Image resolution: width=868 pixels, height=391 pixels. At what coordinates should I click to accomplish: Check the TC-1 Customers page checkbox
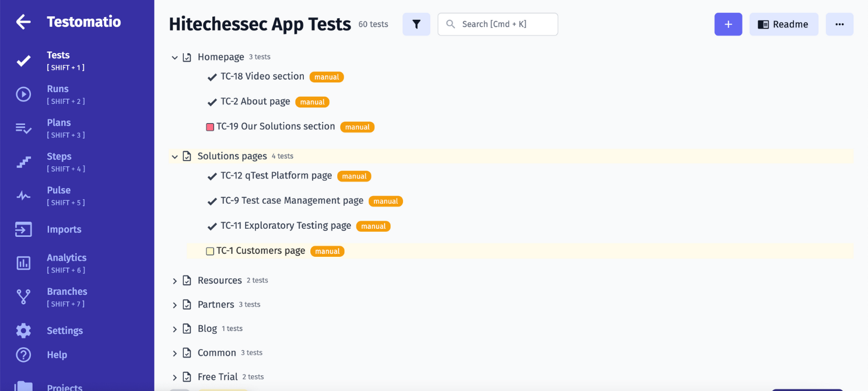[209, 251]
